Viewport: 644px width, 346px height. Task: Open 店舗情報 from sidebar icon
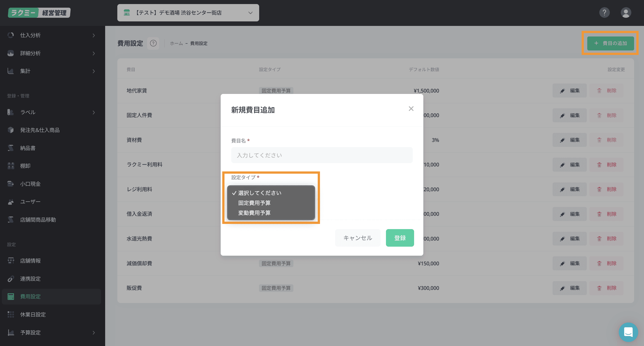point(11,260)
